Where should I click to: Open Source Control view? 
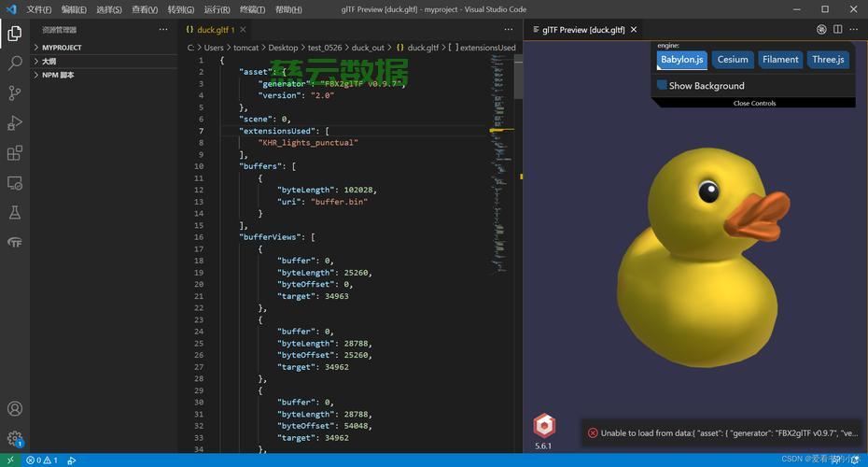[x=15, y=92]
